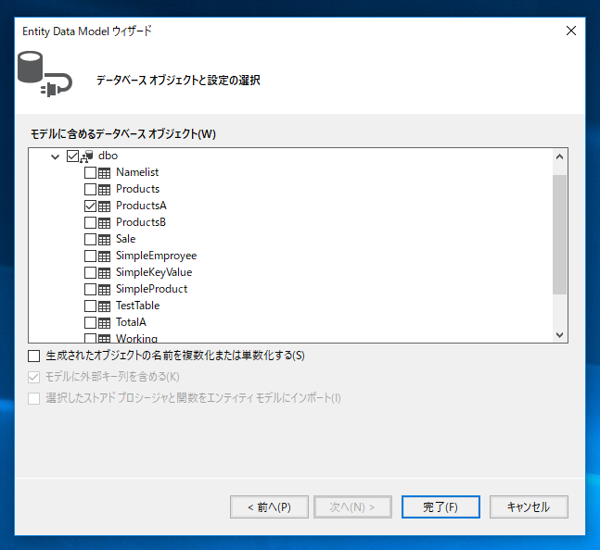Check the Sale table checkbox

[90, 240]
